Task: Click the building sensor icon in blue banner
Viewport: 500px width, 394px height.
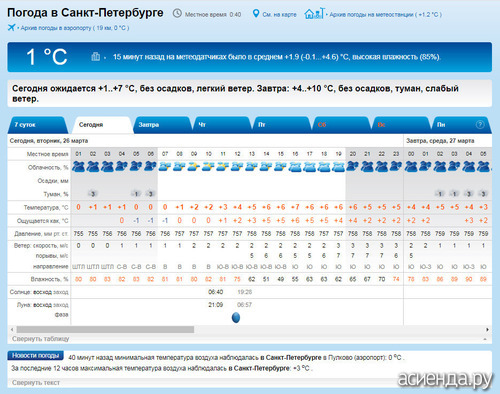Action: coord(96,57)
